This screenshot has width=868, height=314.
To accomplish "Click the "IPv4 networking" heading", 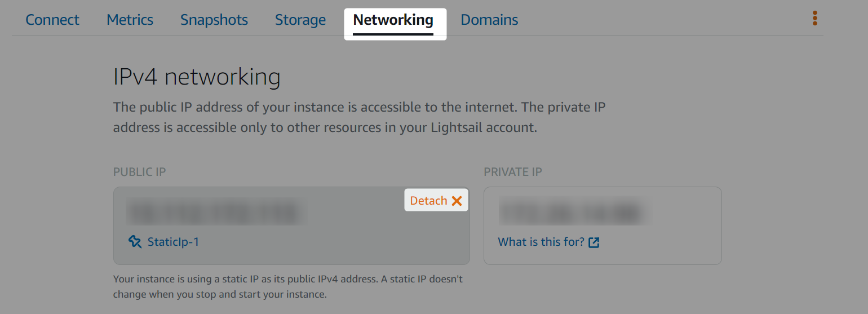I will [x=197, y=77].
